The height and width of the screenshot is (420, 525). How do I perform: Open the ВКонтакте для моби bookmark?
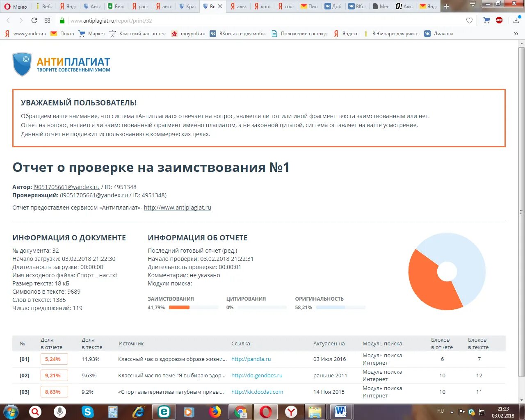point(238,34)
